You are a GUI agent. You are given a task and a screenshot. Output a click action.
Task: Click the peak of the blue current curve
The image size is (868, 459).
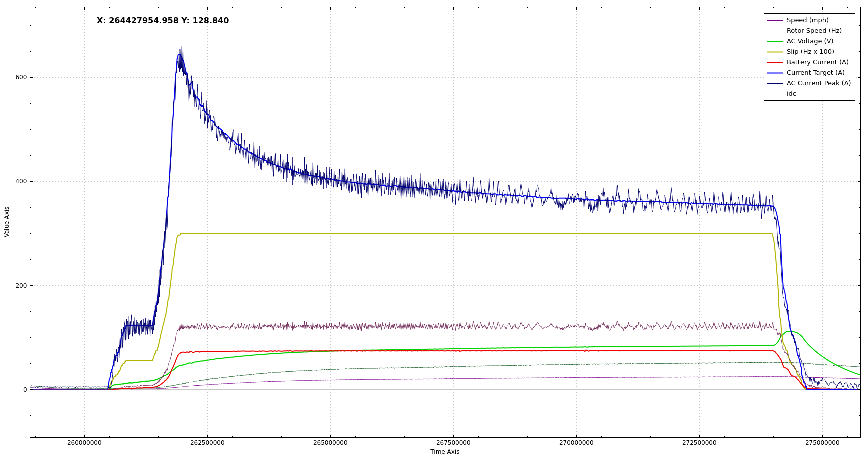[x=180, y=54]
